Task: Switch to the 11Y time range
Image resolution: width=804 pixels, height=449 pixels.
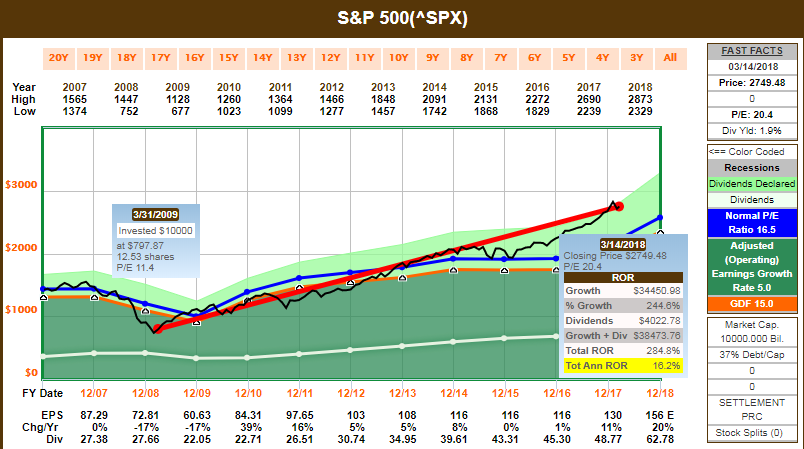Action: [365, 58]
